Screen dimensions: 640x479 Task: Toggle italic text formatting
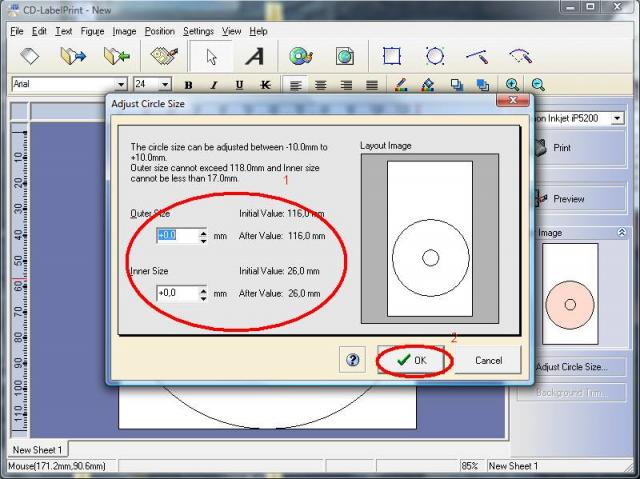[213, 85]
